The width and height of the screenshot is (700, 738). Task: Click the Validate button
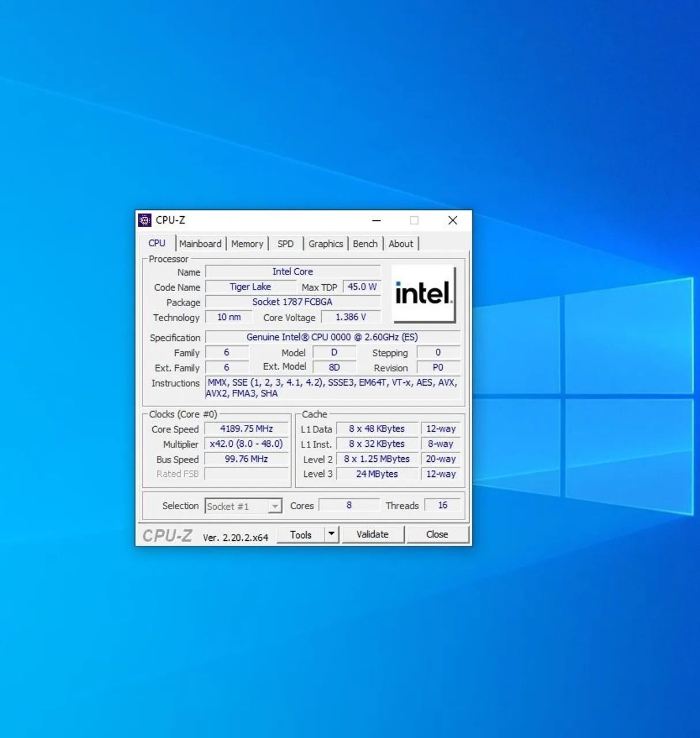(372, 534)
